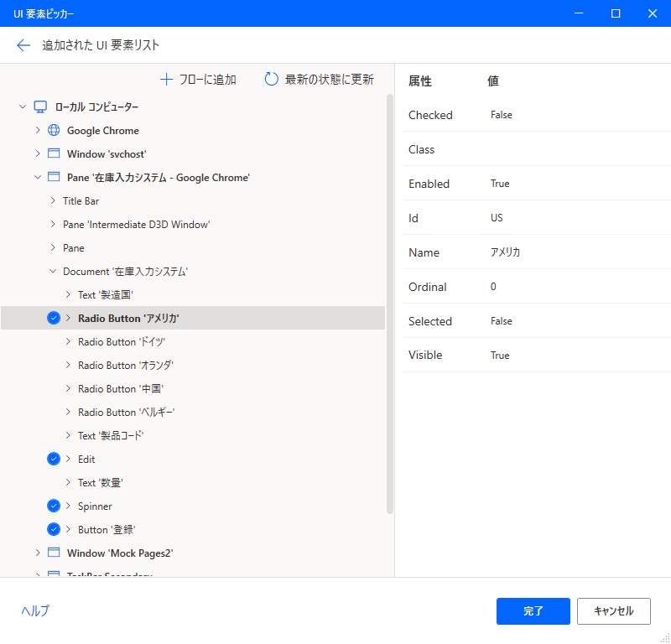
Task: Maximize the UI 要素ピッカー window
Action: [616, 13]
